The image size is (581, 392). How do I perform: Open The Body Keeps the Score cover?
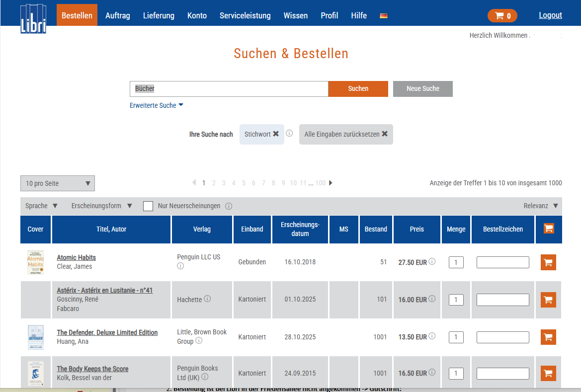click(x=36, y=373)
